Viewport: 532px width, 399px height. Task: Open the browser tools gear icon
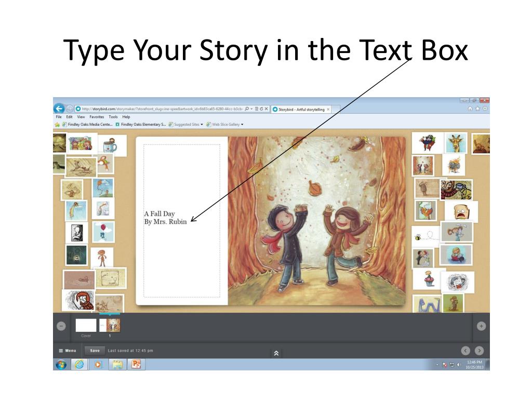point(485,109)
